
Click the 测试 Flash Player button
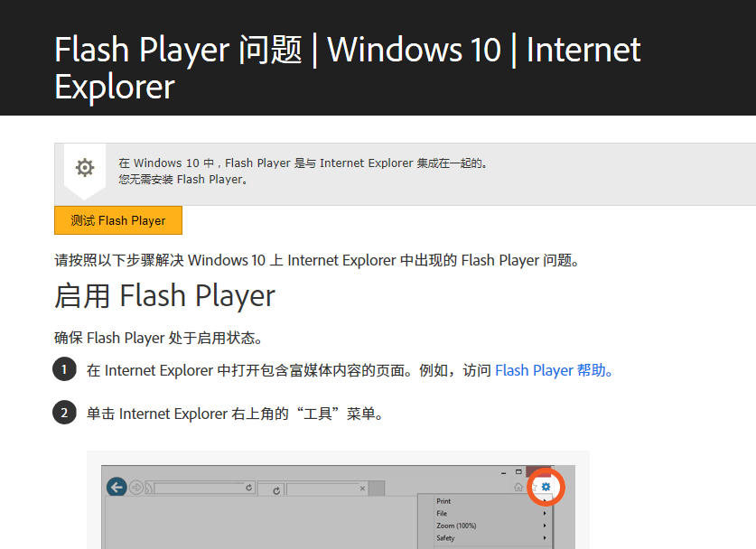pyautogui.click(x=118, y=220)
